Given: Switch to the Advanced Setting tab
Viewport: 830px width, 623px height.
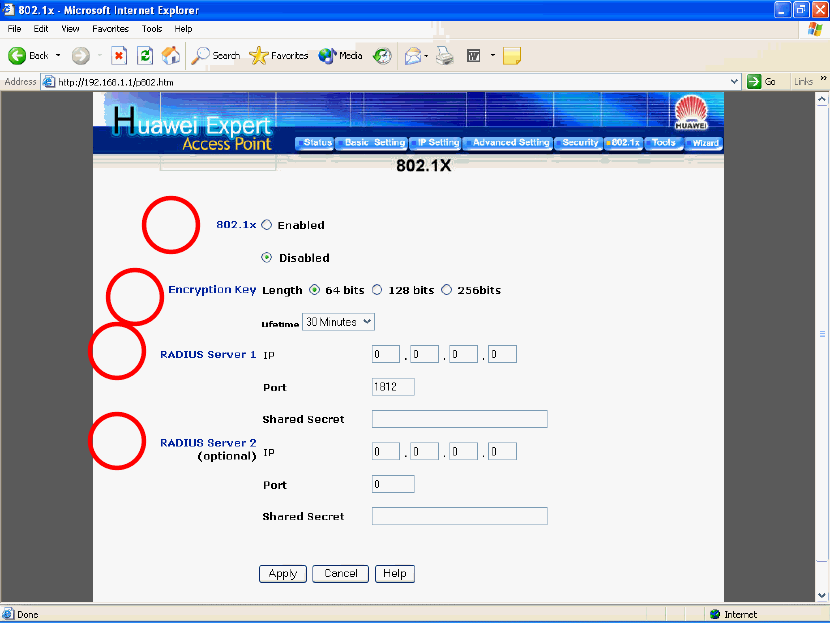Looking at the screenshot, I should click(x=508, y=143).
